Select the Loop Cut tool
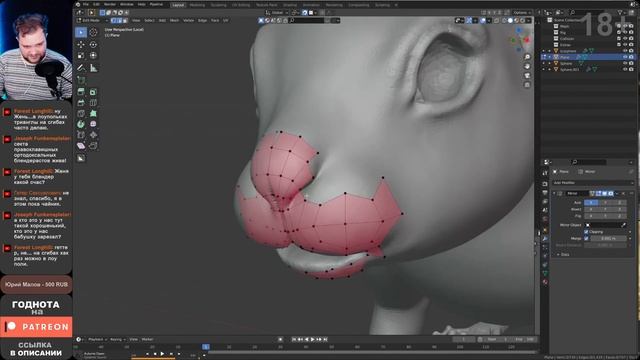 [x=93, y=103]
